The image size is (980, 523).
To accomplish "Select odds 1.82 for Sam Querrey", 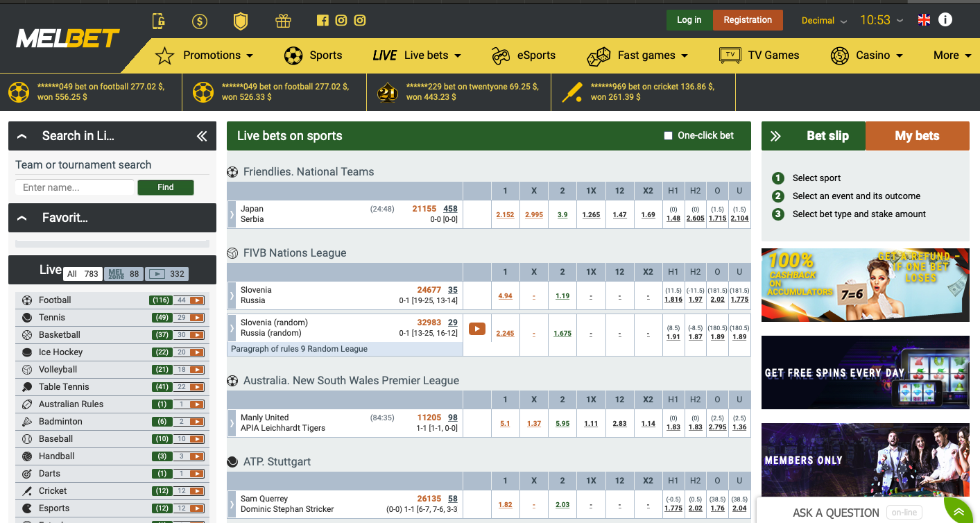I will (505, 504).
